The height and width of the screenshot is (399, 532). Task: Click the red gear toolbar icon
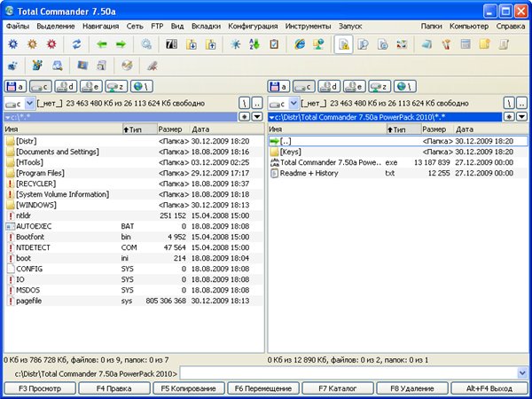(x=51, y=44)
